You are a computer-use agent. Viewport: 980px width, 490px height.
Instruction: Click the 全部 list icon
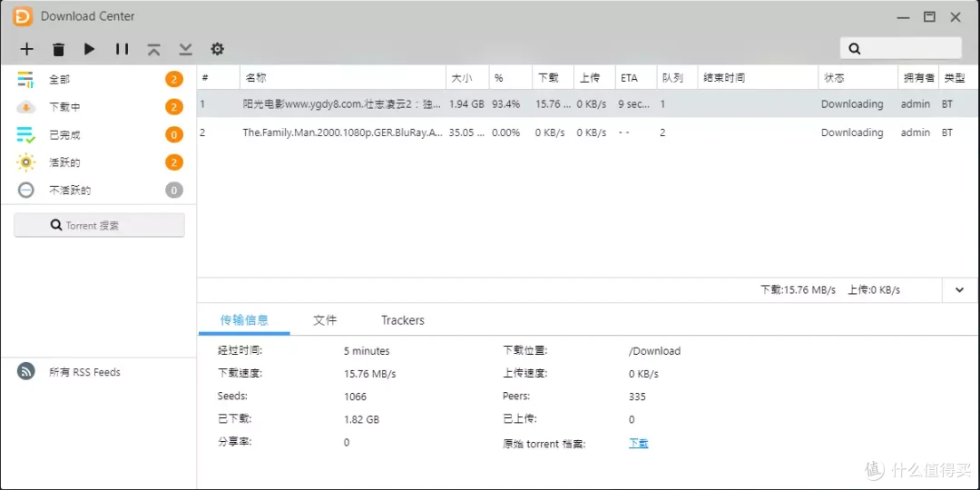pos(25,79)
